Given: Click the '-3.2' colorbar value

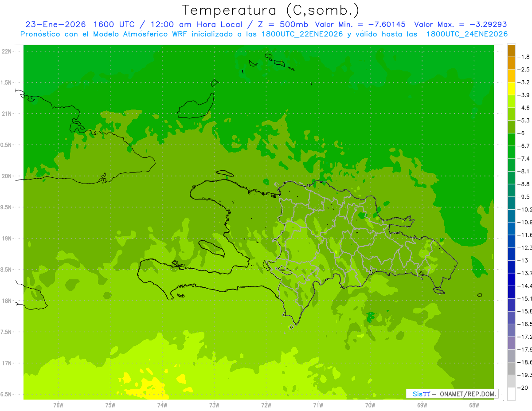Looking at the screenshot, I should (524, 82).
